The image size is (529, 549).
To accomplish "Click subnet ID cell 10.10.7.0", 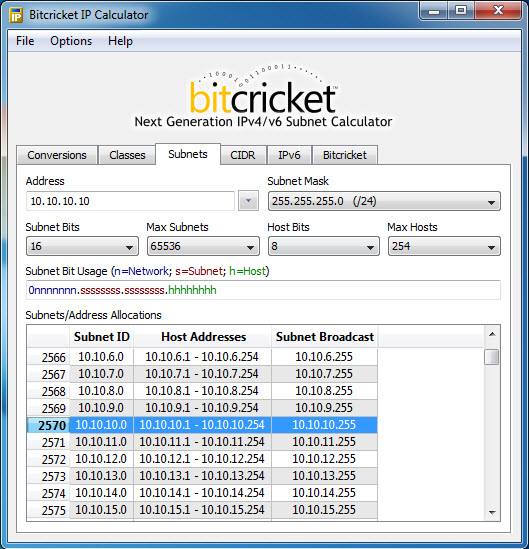I will [x=101, y=374].
